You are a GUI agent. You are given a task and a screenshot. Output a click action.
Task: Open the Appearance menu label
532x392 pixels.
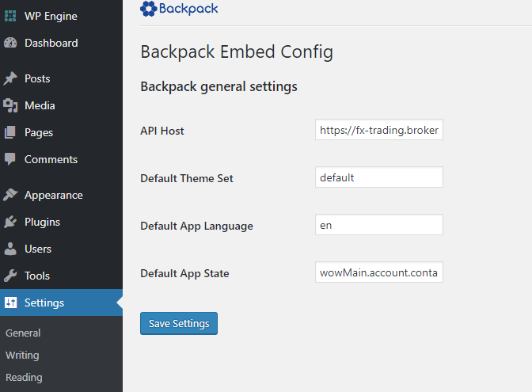point(54,196)
